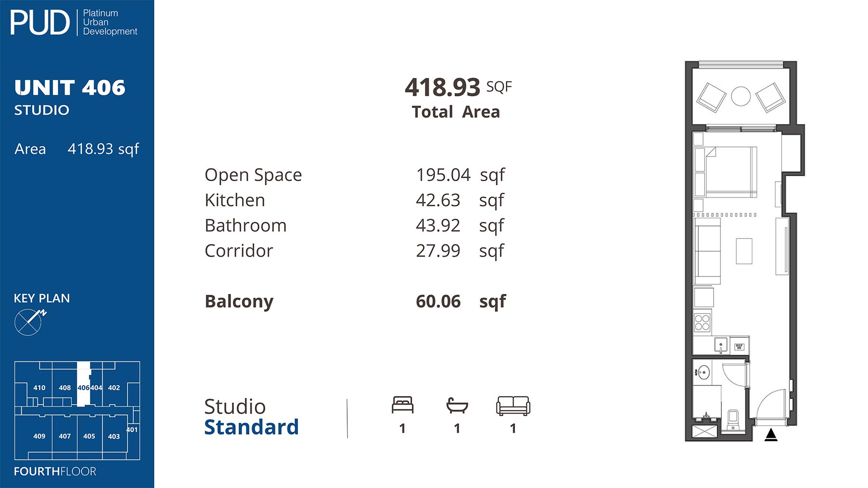Click the sofa icon above the count
The image size is (868, 488).
(x=513, y=406)
